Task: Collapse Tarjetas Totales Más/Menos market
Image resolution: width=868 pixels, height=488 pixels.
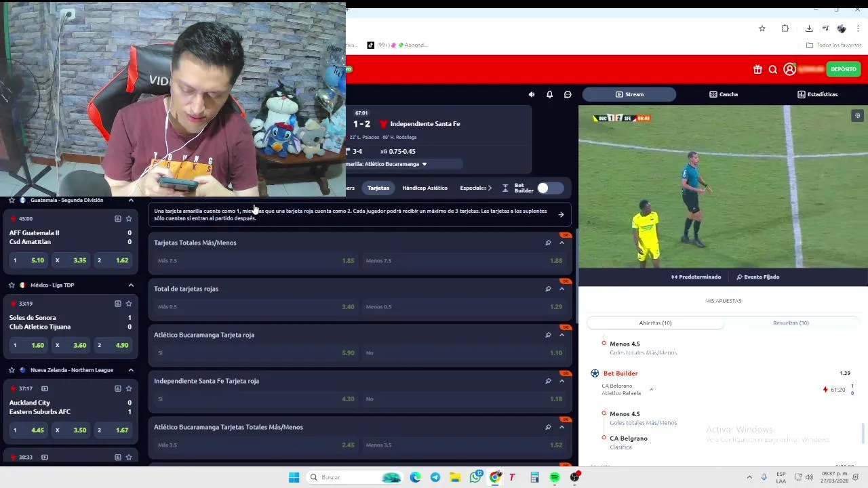Action: [561, 243]
